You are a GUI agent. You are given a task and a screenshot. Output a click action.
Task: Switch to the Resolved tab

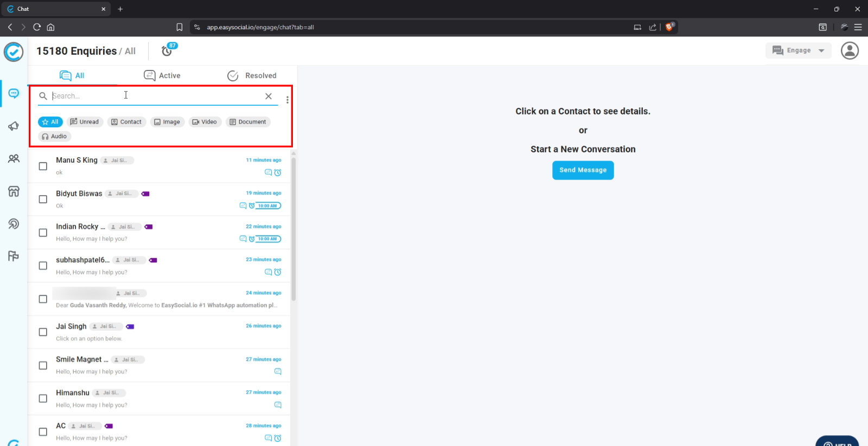point(252,75)
